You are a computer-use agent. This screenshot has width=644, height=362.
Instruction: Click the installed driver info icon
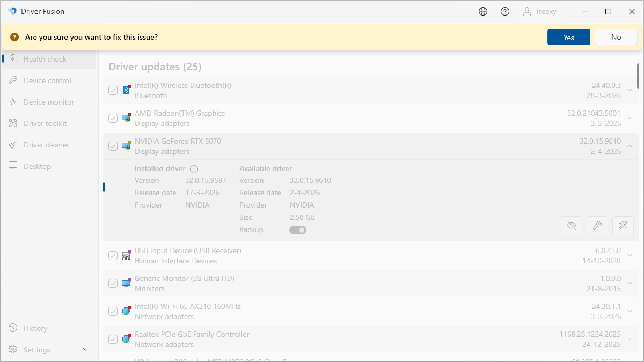194,169
